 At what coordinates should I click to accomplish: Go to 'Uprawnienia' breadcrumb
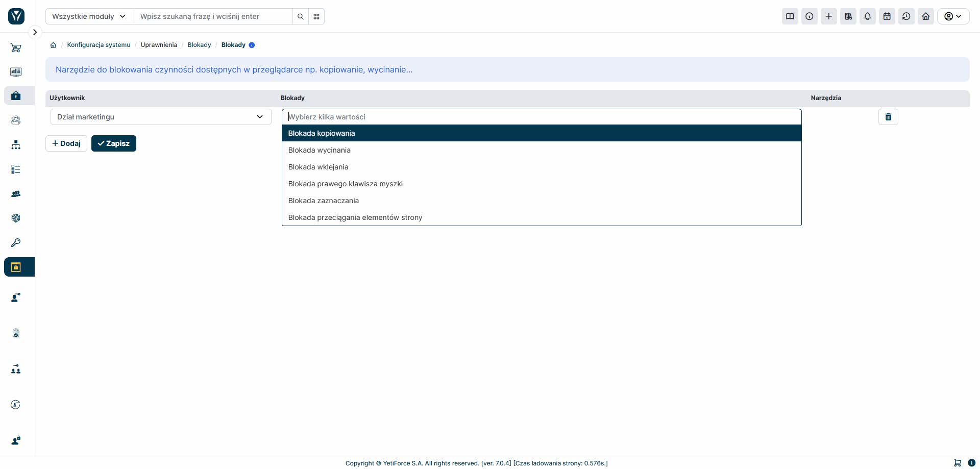[x=159, y=45]
